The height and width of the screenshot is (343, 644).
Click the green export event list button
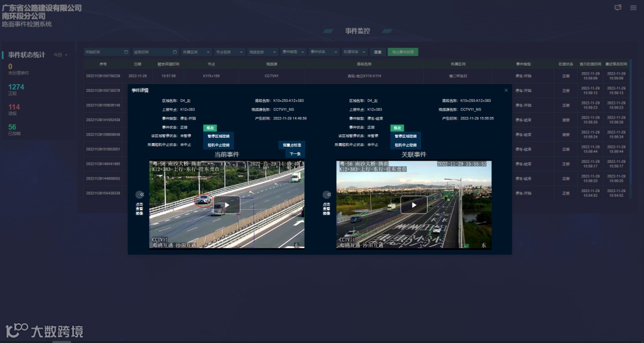403,52
